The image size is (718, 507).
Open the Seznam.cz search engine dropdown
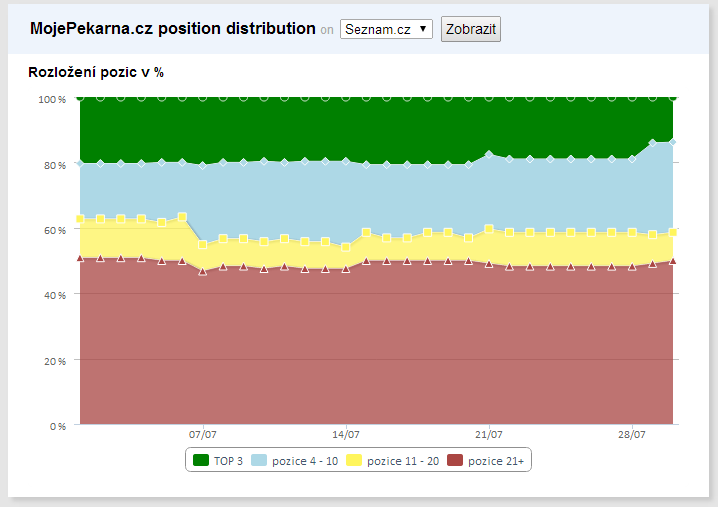386,29
